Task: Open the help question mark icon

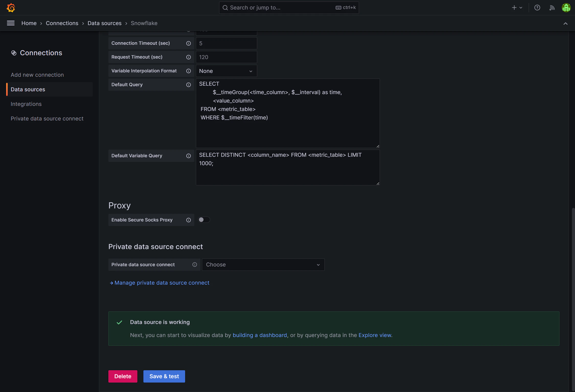Action: [x=537, y=8]
